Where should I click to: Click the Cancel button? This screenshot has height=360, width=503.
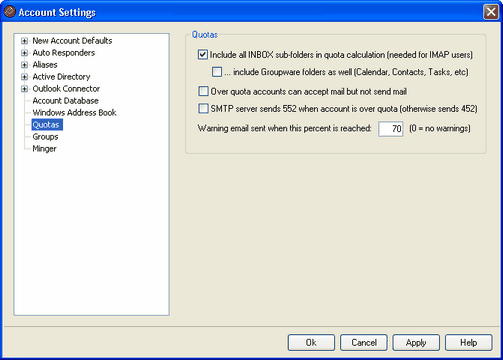click(x=364, y=343)
